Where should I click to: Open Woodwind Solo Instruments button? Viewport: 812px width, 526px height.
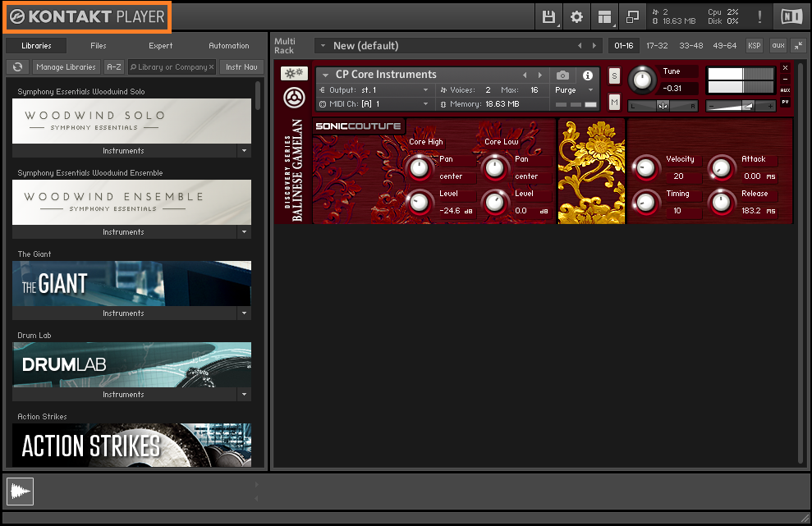(x=124, y=151)
